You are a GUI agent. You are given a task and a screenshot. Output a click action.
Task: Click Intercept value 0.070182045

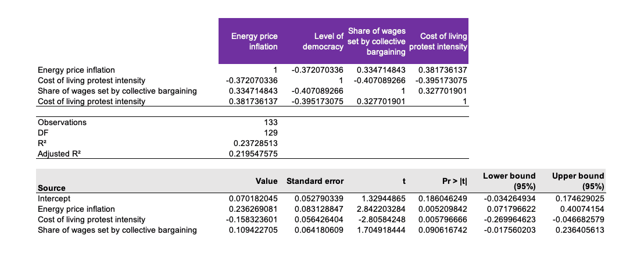click(x=253, y=198)
